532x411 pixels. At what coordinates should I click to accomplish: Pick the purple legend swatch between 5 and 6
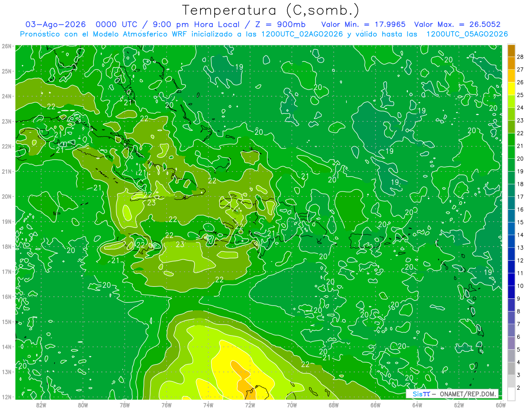coord(511,343)
